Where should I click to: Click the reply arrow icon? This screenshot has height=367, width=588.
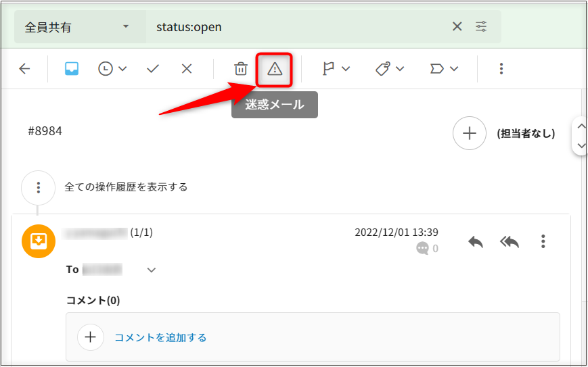click(476, 241)
